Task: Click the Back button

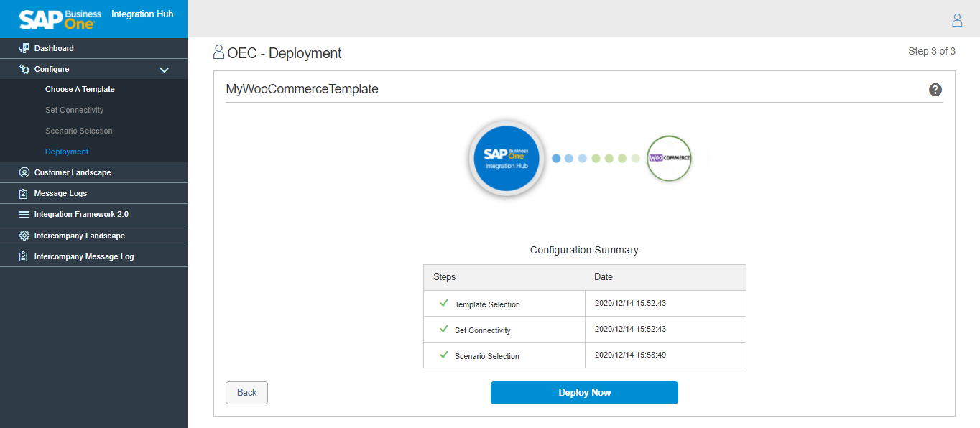Action: 246,393
